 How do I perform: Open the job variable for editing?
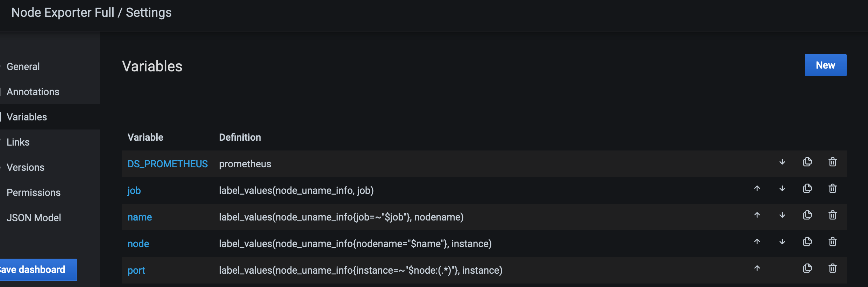coord(134,190)
